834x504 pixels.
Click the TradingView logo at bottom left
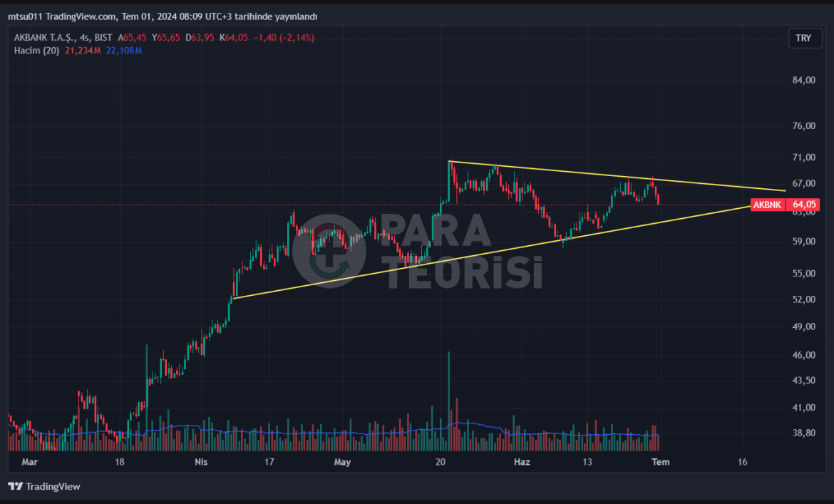pos(44,486)
